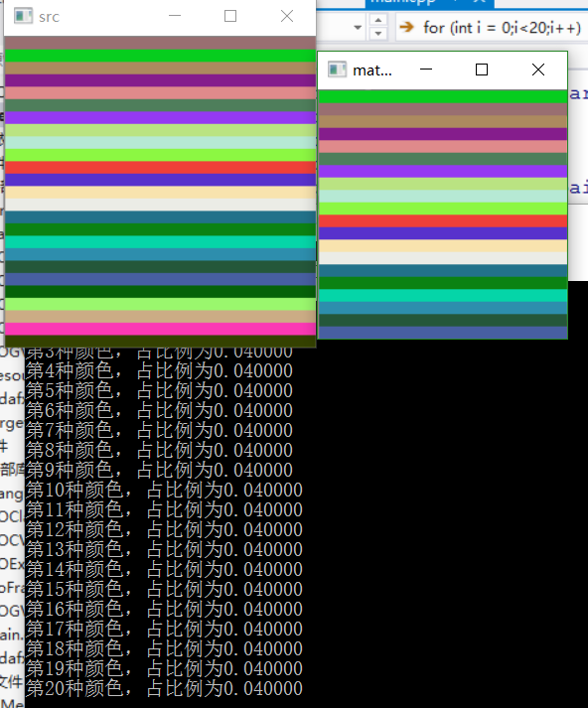Click the console line '第15种颜色'
The width and height of the screenshot is (588, 708).
coord(164,590)
